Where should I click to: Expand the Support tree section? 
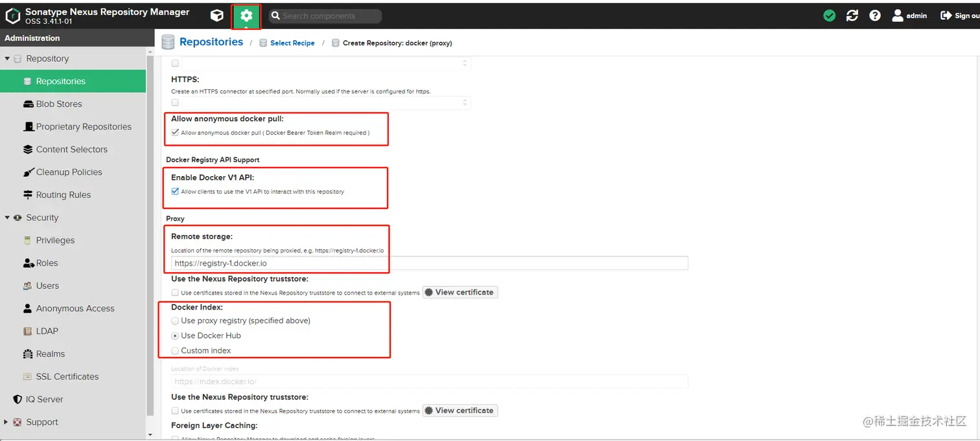[7, 422]
